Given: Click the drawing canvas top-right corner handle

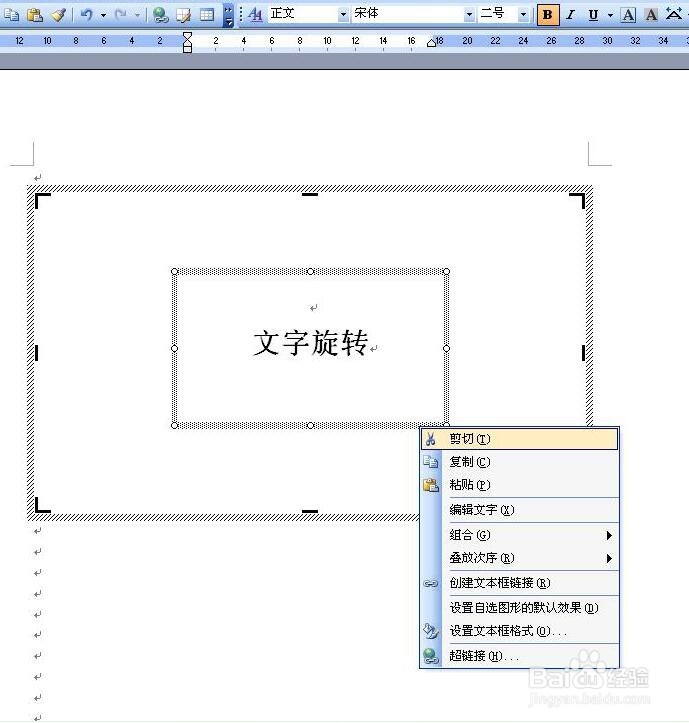Looking at the screenshot, I should click(577, 200).
